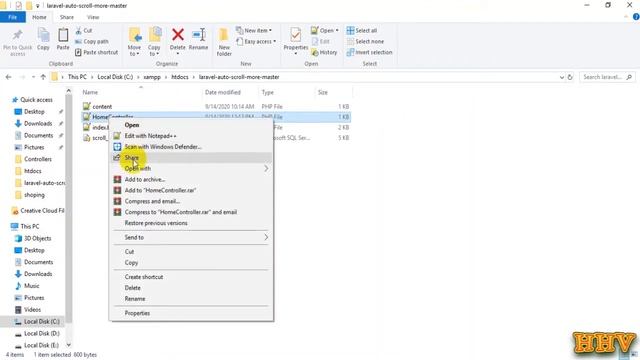Image resolution: width=640 pixels, height=360 pixels.
Task: Sort by the Size column header
Action: [x=322, y=92]
